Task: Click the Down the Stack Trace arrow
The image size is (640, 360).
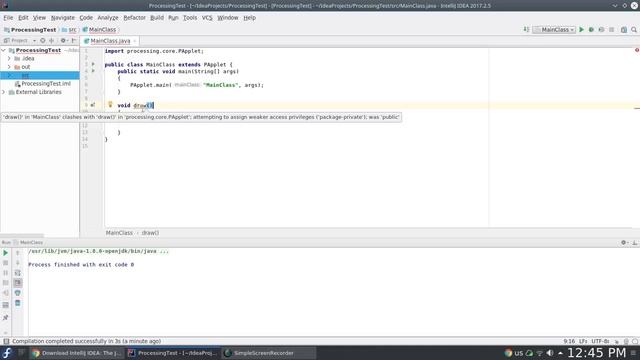Action: tap(18, 263)
